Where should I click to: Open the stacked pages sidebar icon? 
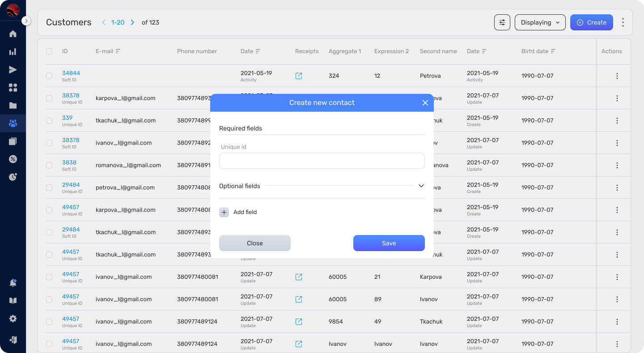(x=13, y=141)
